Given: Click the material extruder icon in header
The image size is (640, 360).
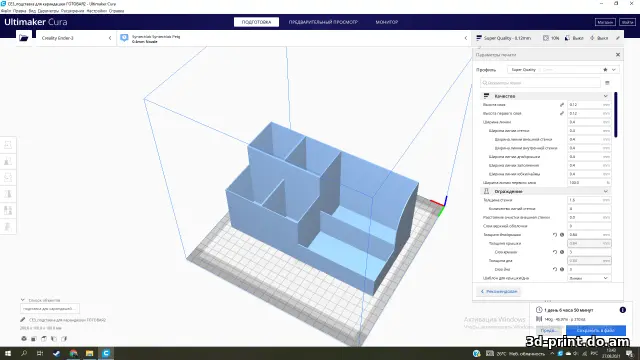Looking at the screenshot, I should 124,38.
